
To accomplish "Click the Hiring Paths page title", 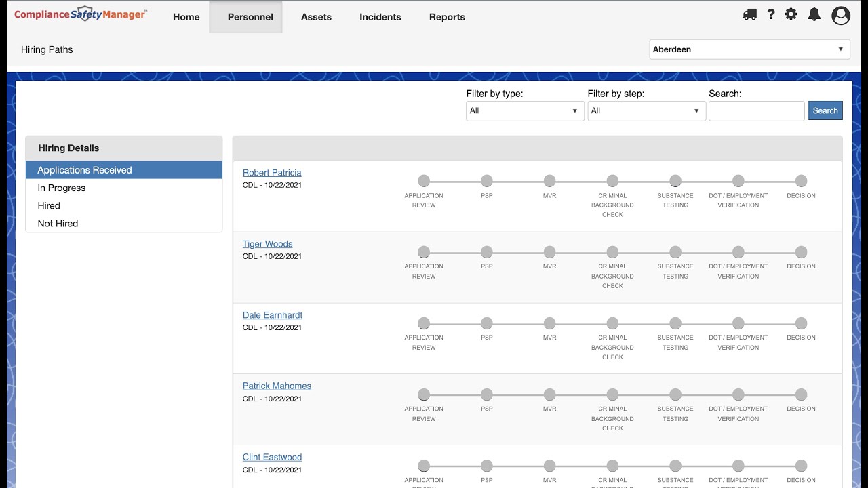I will pyautogui.click(x=47, y=49).
